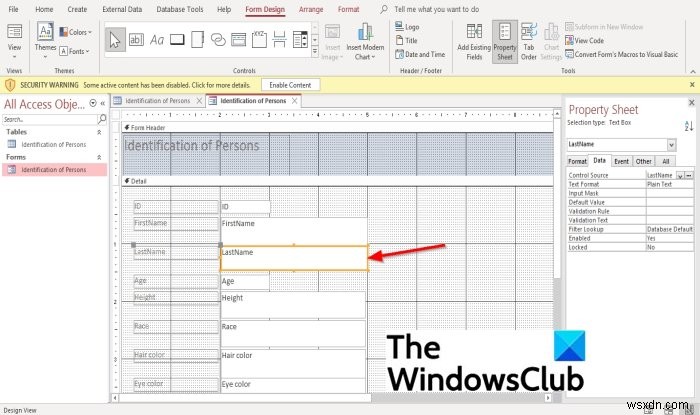Pick the Combo Box control
The width and height of the screenshot is (700, 415).
300,39
